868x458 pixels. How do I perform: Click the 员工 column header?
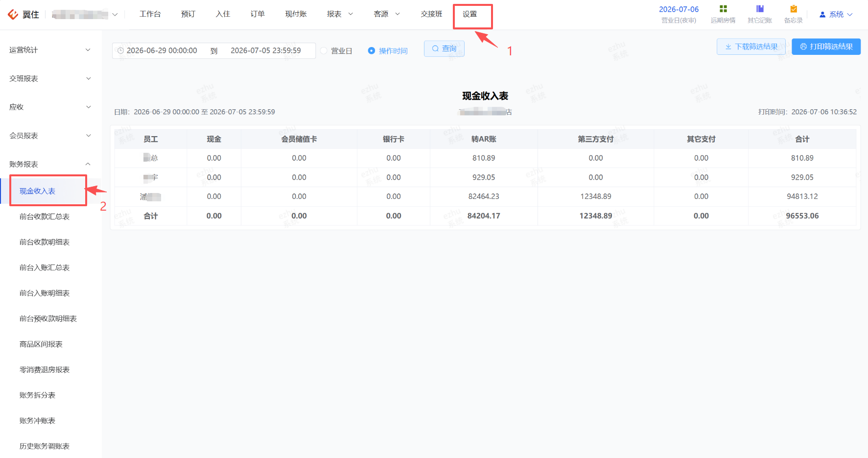click(151, 139)
